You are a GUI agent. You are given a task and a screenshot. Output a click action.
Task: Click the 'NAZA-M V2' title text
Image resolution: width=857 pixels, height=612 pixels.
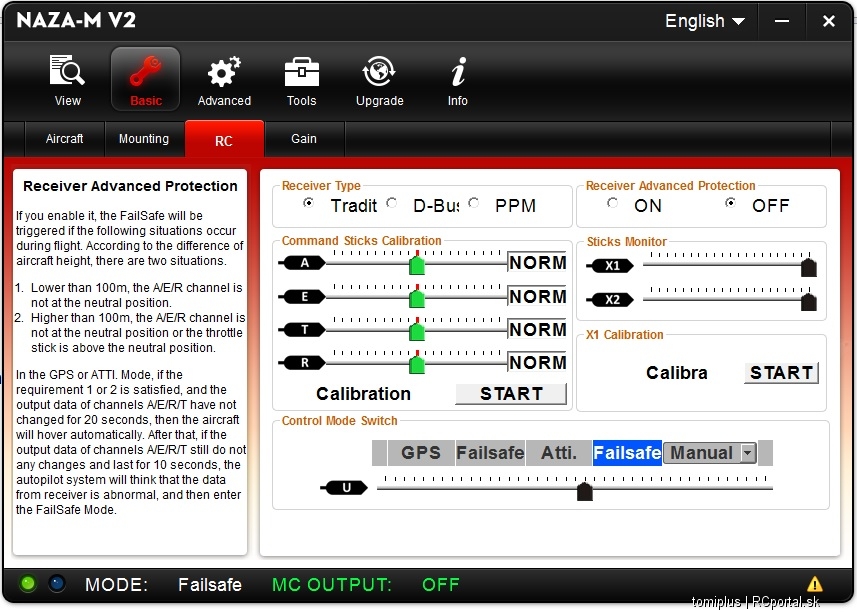click(x=76, y=21)
